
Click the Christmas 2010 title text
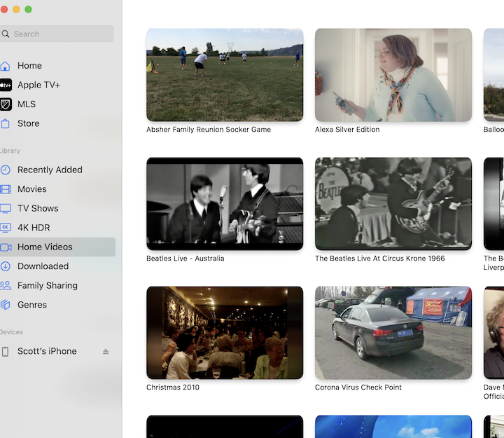click(x=173, y=387)
